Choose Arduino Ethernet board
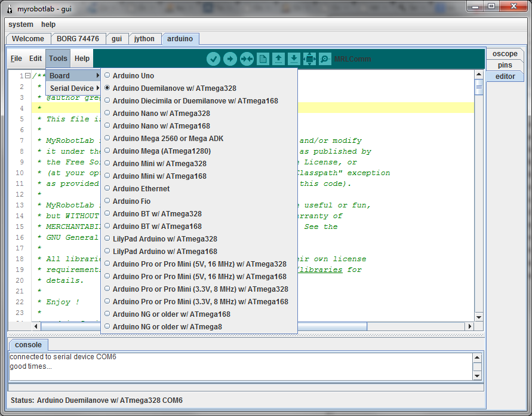 click(x=199, y=189)
